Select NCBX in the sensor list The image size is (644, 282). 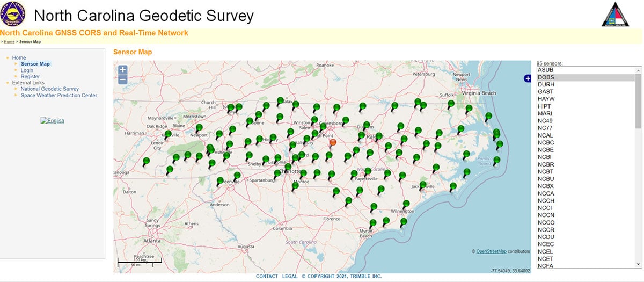(x=586, y=186)
